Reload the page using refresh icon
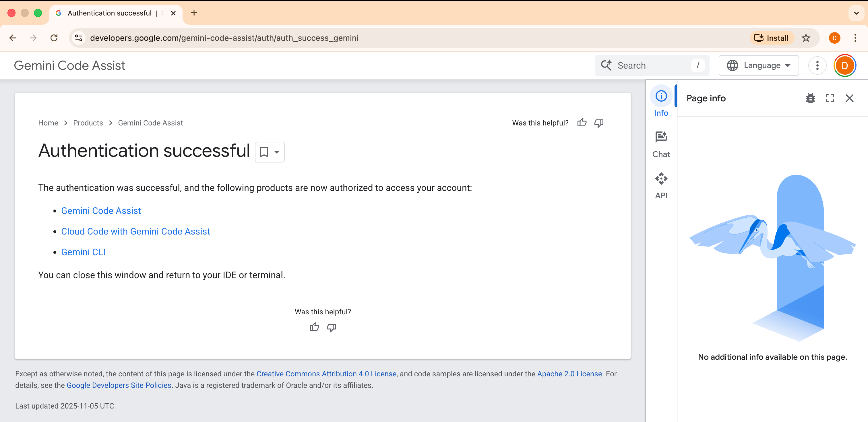The width and height of the screenshot is (868, 422). 54,38
